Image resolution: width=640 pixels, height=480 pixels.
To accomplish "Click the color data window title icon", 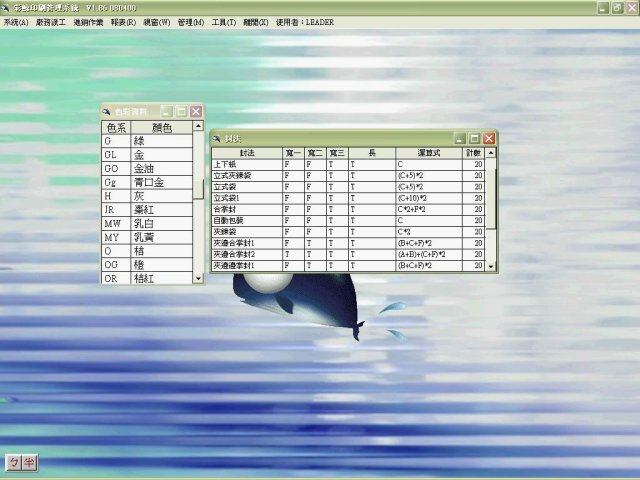I will 108,112.
